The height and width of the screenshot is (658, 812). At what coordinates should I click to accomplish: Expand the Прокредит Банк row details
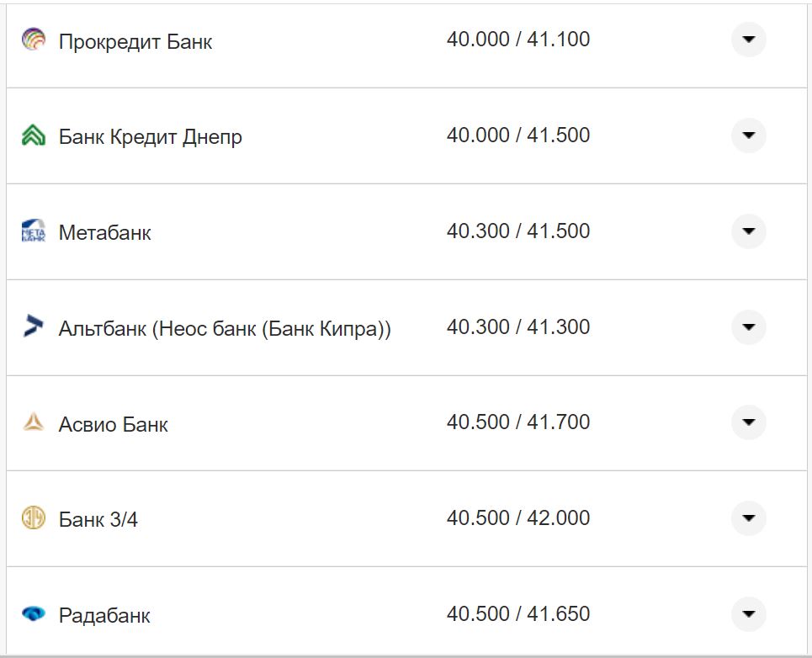click(x=748, y=40)
